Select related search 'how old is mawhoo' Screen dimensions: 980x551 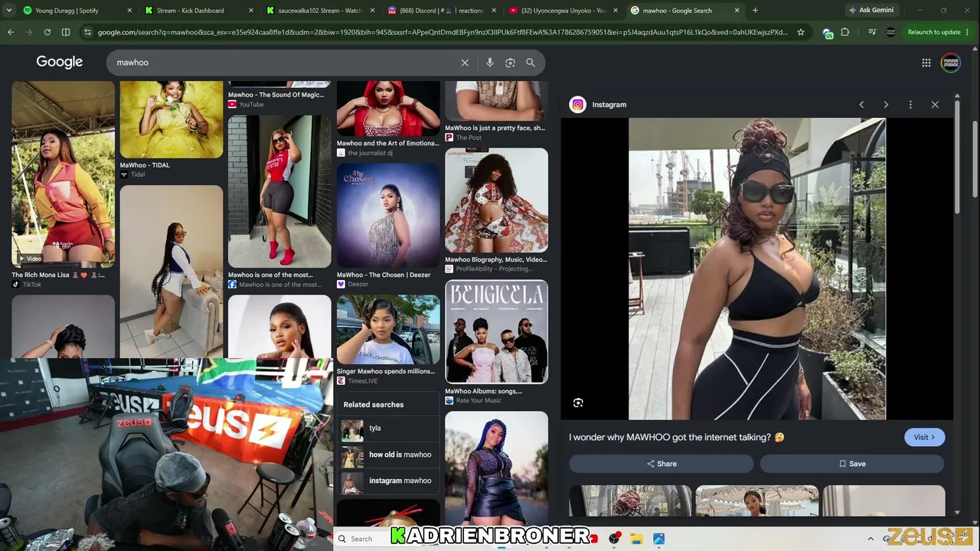point(388,455)
